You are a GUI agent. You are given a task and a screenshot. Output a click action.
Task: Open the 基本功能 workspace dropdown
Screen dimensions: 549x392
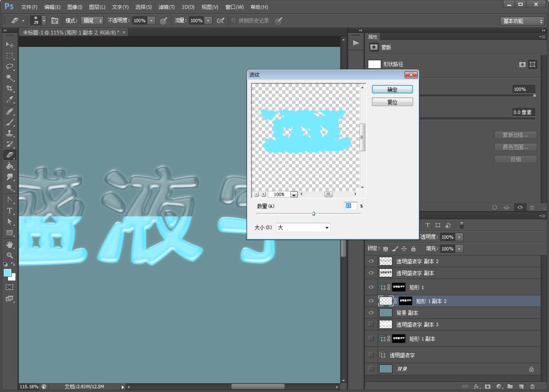[522, 21]
